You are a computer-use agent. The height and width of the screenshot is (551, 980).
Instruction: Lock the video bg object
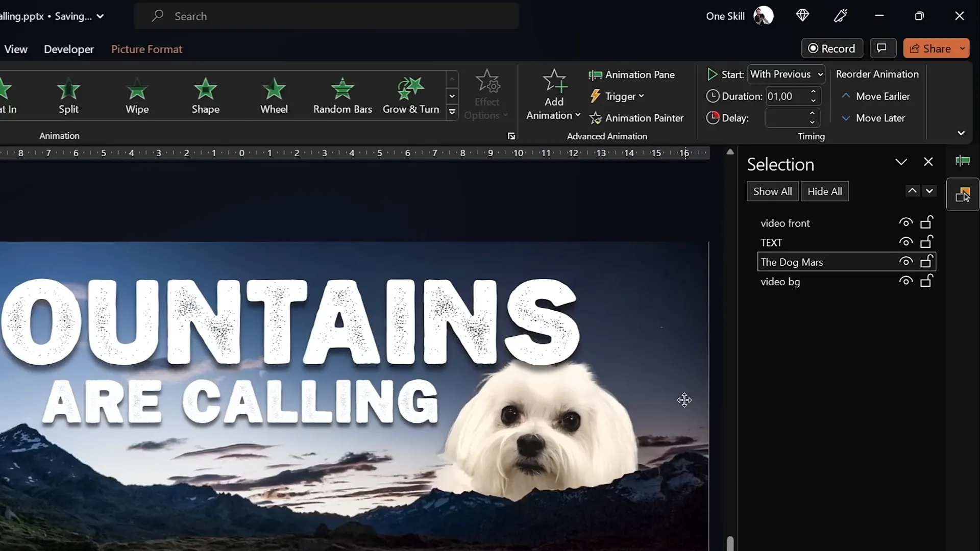click(x=927, y=281)
